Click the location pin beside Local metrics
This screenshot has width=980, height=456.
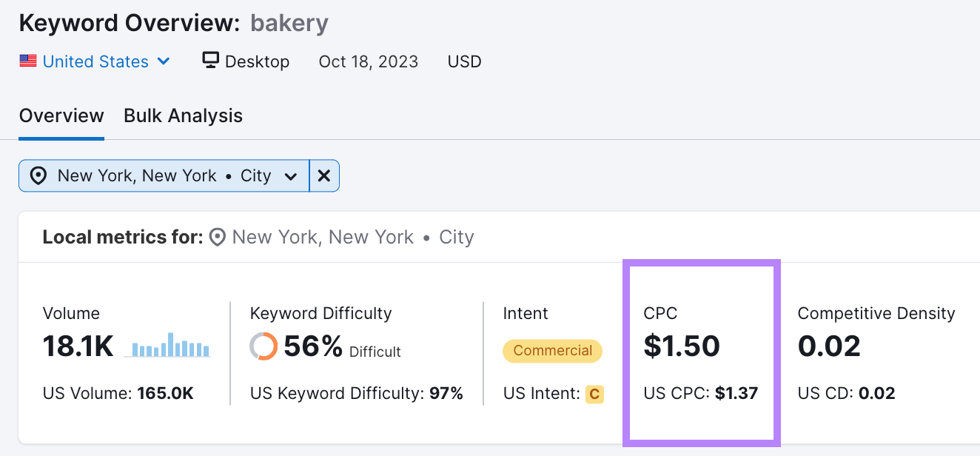216,237
